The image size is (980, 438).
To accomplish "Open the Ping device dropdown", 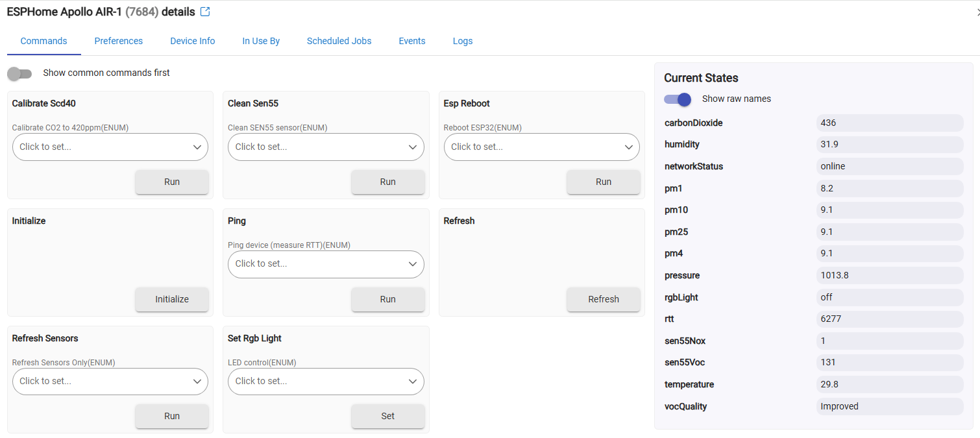I will click(326, 264).
